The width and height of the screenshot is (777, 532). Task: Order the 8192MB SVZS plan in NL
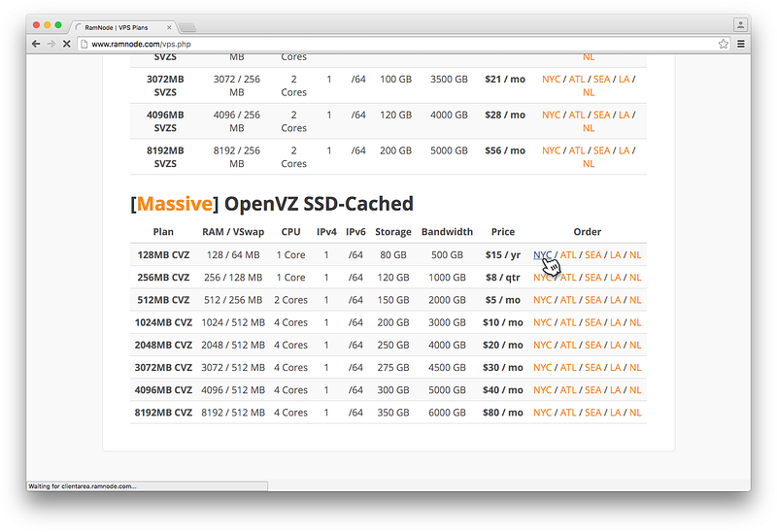[x=589, y=164]
